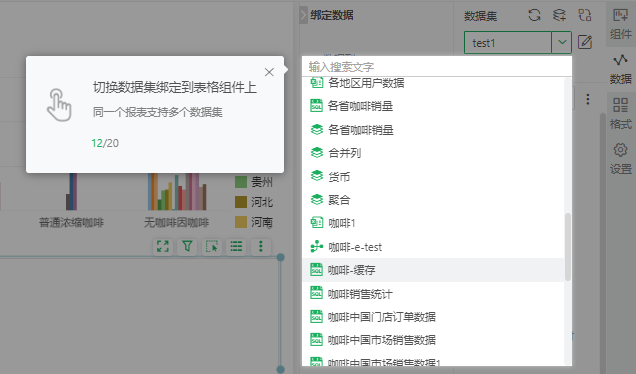
Task: Click the chart filter funnel icon
Action: [187, 246]
